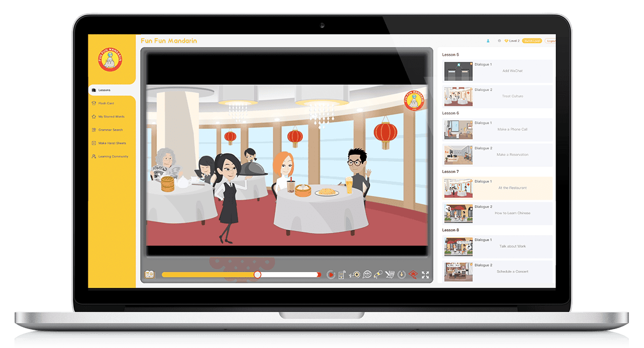
Task: Open the Flash Card section
Action: (106, 103)
